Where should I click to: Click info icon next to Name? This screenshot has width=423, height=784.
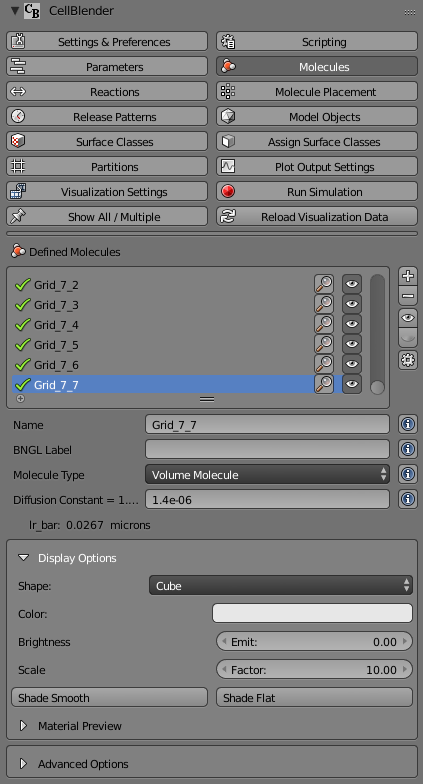(x=408, y=424)
